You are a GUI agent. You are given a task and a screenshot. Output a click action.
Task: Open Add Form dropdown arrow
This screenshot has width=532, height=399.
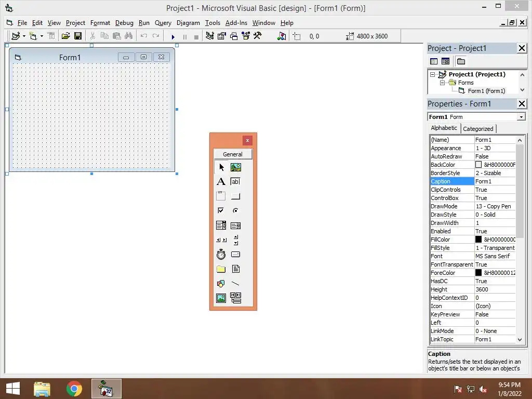click(x=42, y=36)
